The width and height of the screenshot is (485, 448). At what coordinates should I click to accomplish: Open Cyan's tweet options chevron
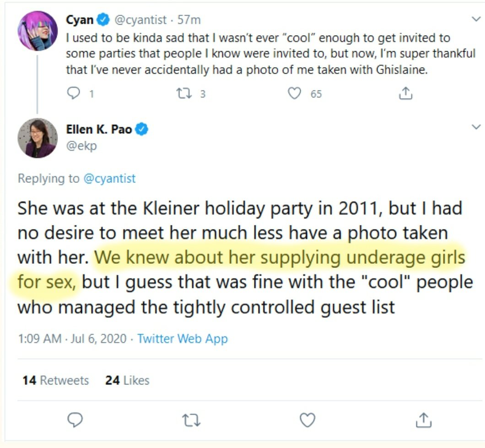(475, 19)
